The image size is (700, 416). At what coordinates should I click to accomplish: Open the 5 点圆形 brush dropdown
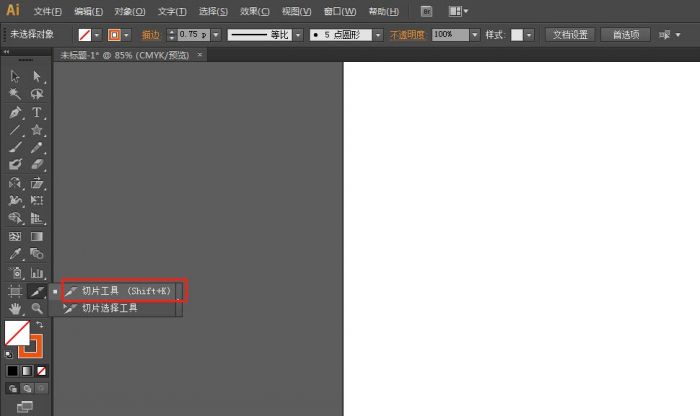379,34
